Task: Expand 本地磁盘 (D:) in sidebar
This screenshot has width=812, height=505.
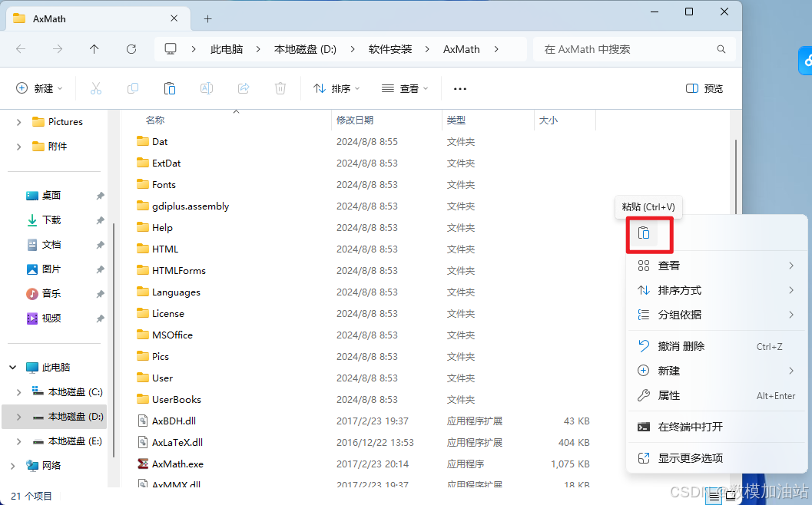Action: 18,417
